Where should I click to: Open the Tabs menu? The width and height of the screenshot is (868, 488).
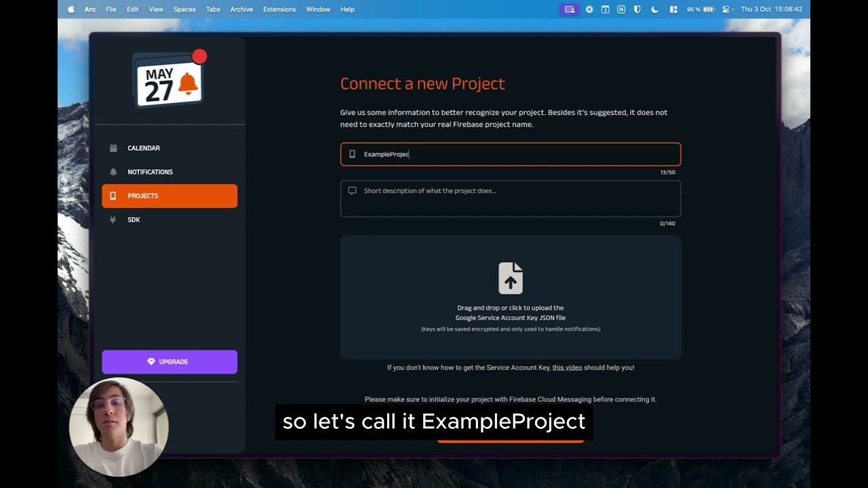(213, 9)
